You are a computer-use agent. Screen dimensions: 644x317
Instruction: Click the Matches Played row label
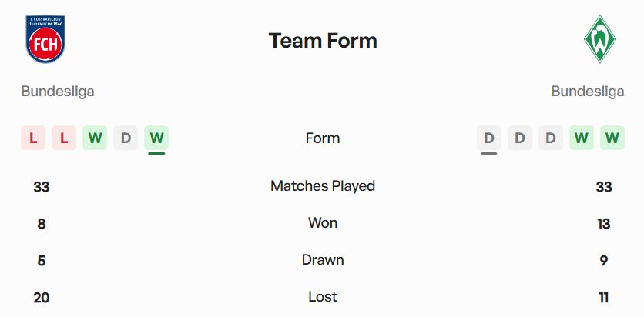click(323, 186)
